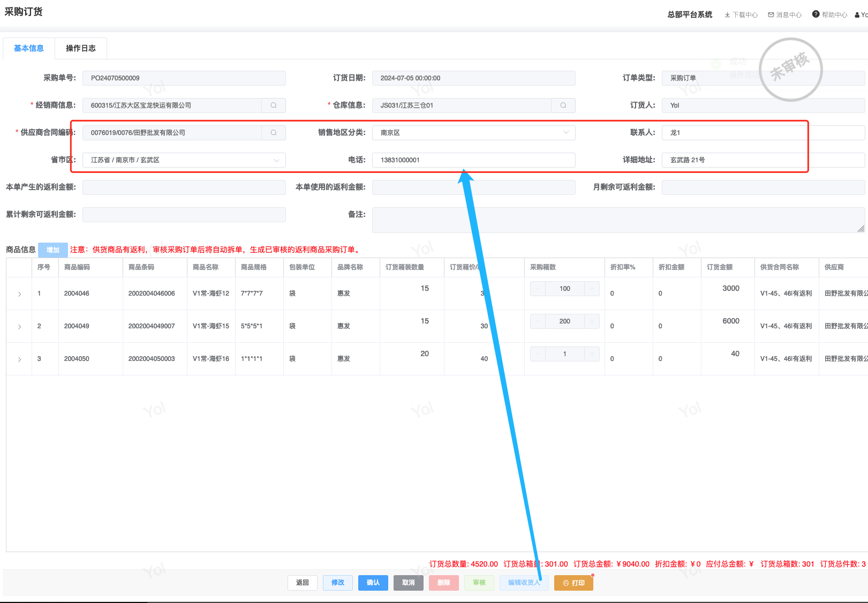Viewport: 868px width, 603px height.
Task: Open the 省市区 cascading dropdown
Action: tap(184, 160)
